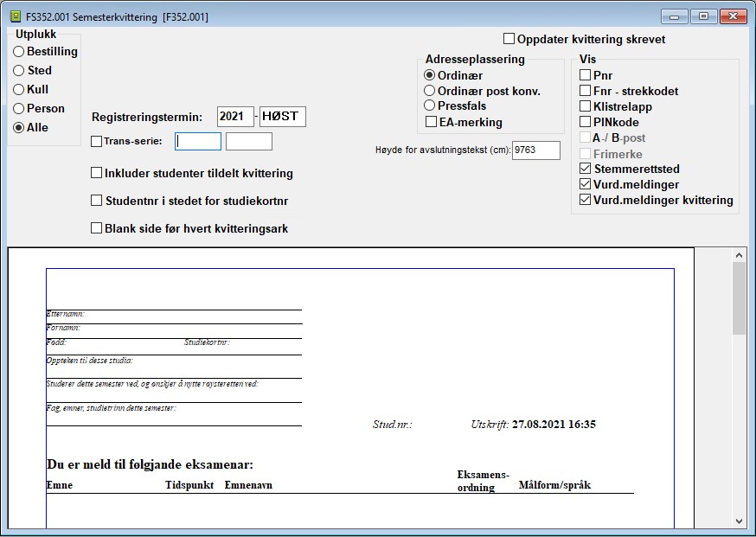The image size is (756, 537).
Task: Select the Sted radio option
Action: tap(19, 70)
